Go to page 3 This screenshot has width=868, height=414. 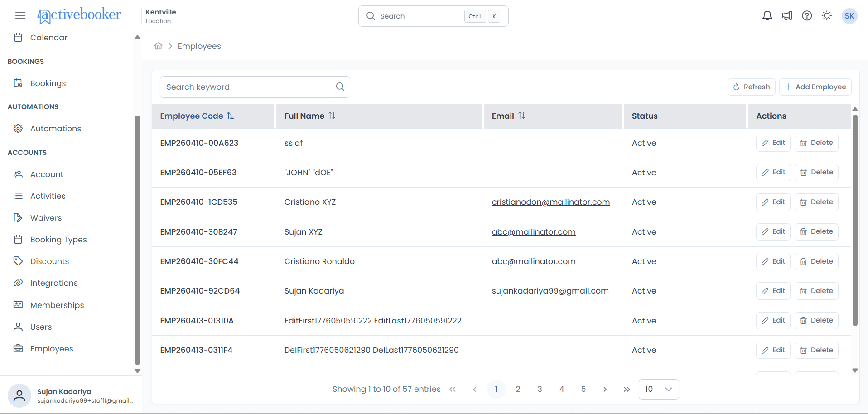540,389
